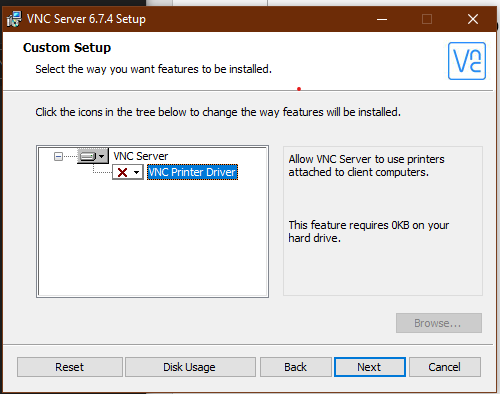Collapse the VNC Server tree node

click(x=58, y=156)
